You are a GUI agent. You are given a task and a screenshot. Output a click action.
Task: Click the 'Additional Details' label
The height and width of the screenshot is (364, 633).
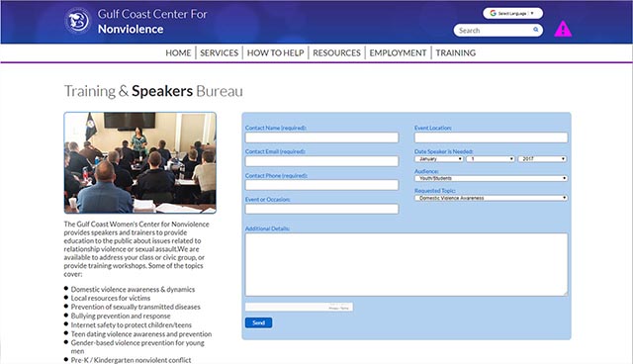click(x=267, y=228)
